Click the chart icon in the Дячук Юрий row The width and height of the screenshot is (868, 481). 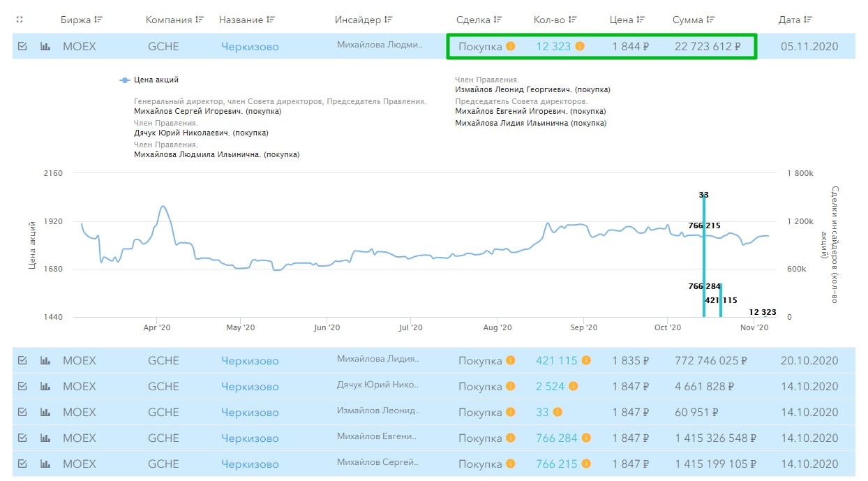45,387
